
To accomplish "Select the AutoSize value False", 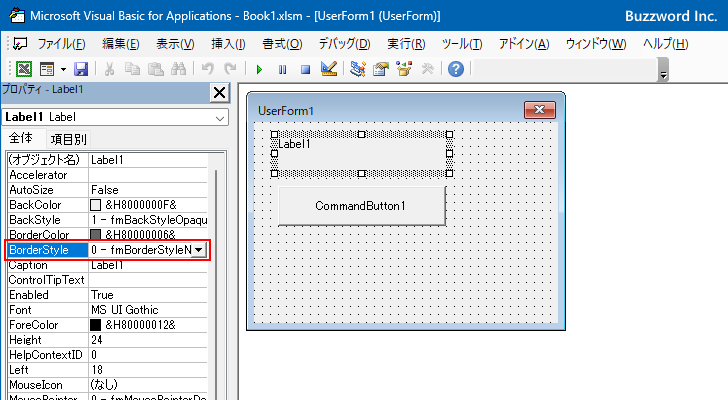I will click(148, 190).
